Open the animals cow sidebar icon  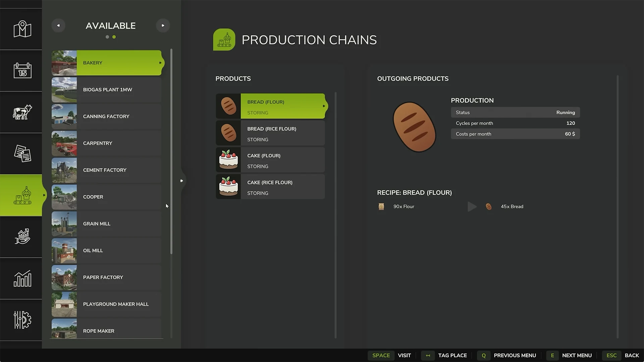(x=22, y=112)
